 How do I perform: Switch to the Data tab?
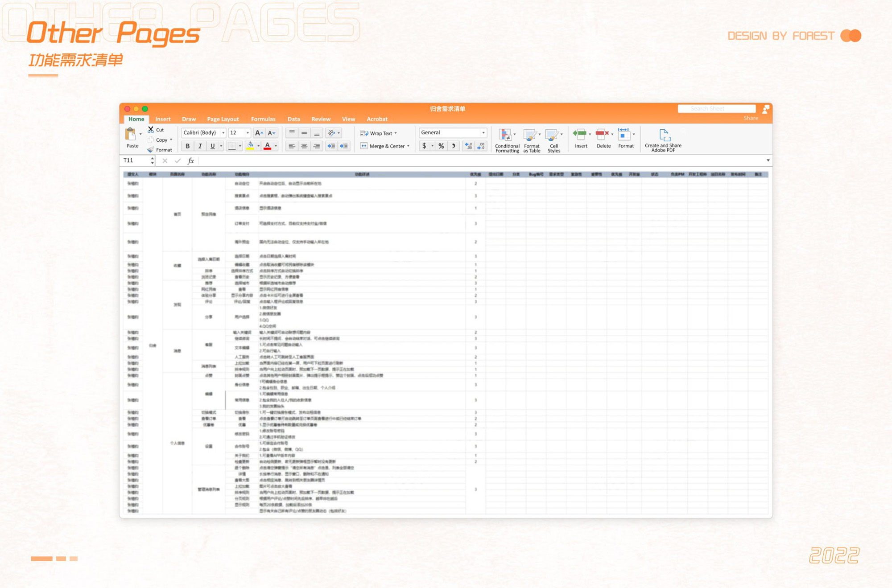coord(294,119)
